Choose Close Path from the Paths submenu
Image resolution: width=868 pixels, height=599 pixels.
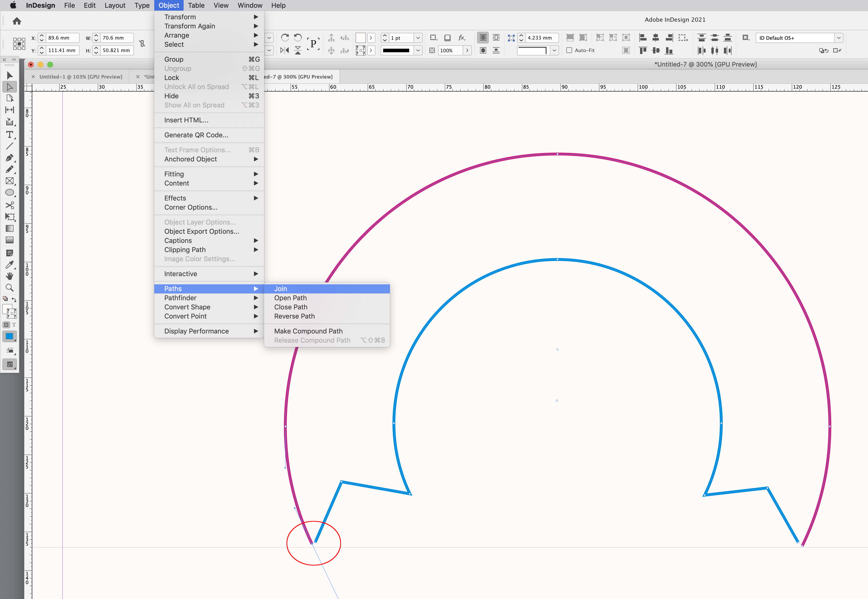tap(290, 307)
